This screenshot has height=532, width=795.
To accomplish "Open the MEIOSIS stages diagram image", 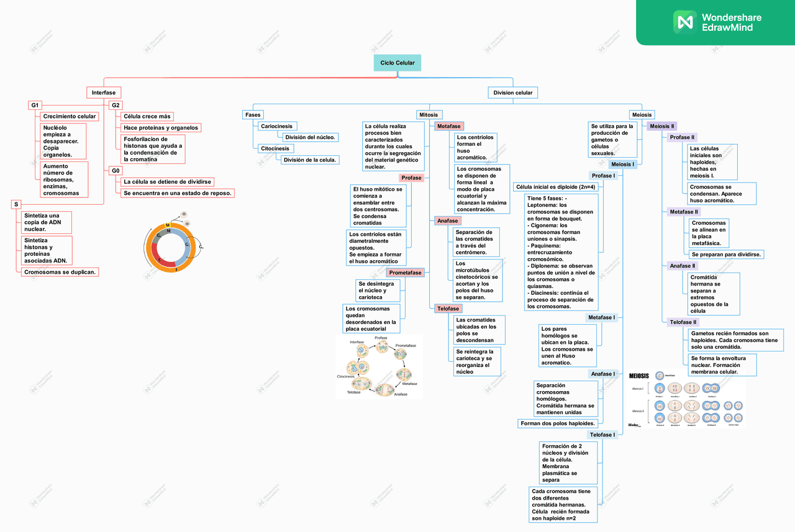I will pyautogui.click(x=686, y=400).
